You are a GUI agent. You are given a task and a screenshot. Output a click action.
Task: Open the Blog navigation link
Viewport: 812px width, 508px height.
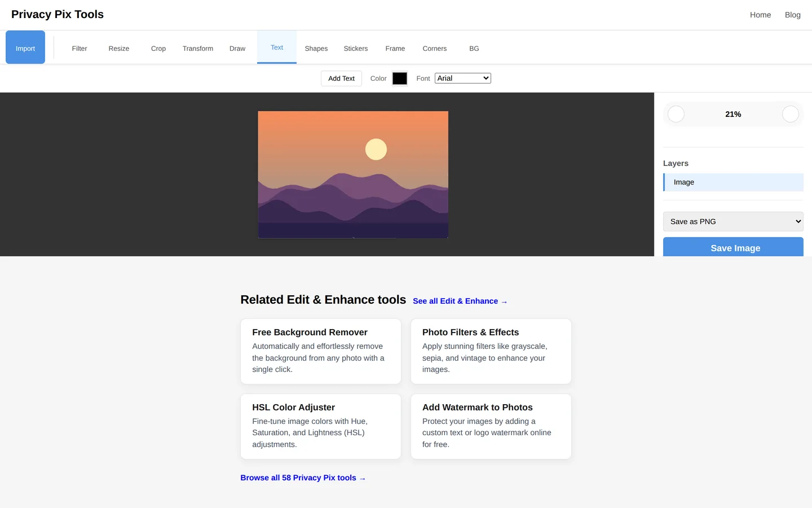click(x=792, y=15)
